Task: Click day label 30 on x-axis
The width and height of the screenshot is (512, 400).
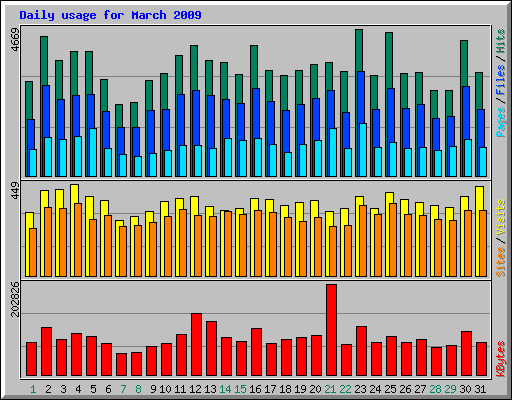Action: click(x=465, y=389)
